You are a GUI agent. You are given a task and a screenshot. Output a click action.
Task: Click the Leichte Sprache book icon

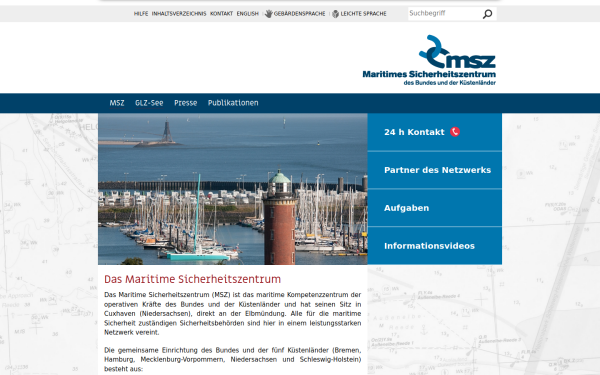click(336, 14)
